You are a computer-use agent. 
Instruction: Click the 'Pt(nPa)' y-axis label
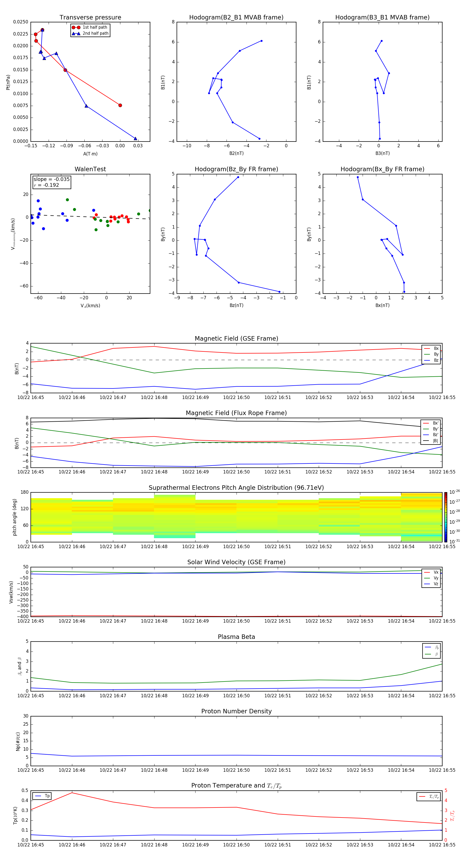pyautogui.click(x=8, y=82)
